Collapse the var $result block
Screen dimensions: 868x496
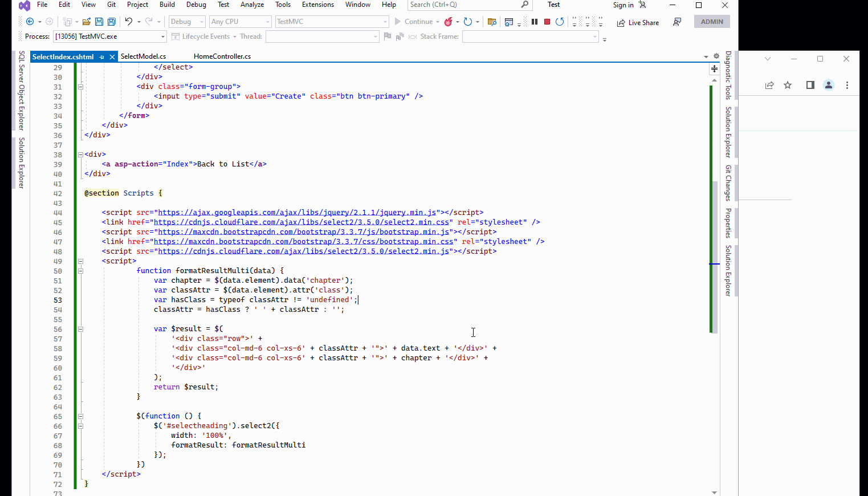(x=80, y=329)
